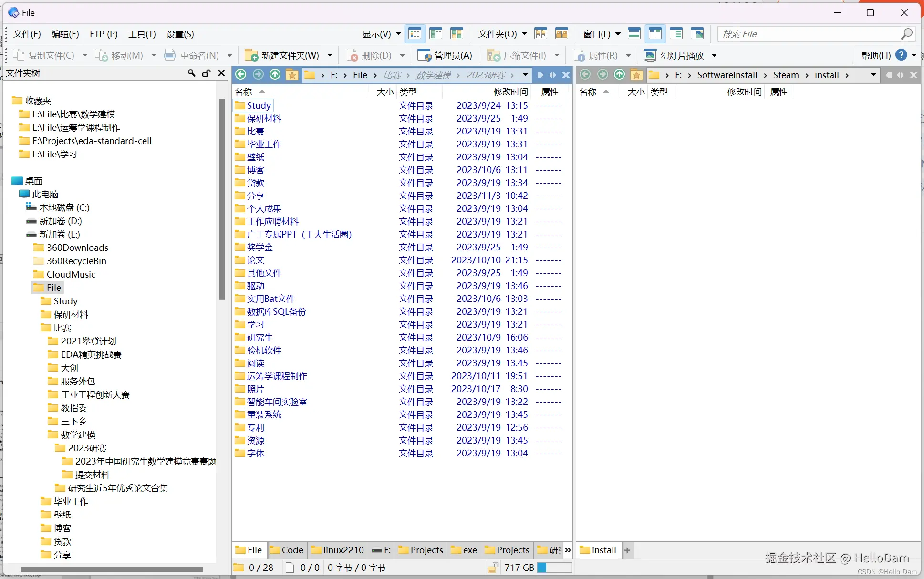Image resolution: width=924 pixels, height=579 pixels.
Task: Click the 管理员(A) button
Action: 445,55
